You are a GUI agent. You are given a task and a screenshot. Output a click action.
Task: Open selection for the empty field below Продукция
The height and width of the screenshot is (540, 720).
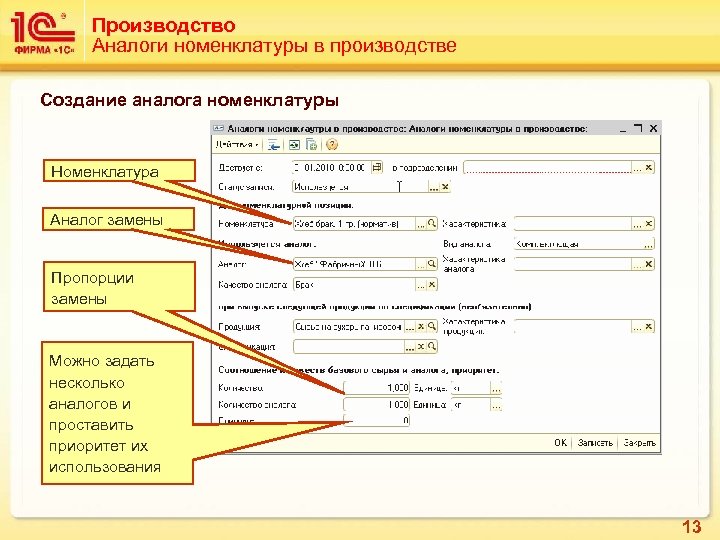[410, 347]
